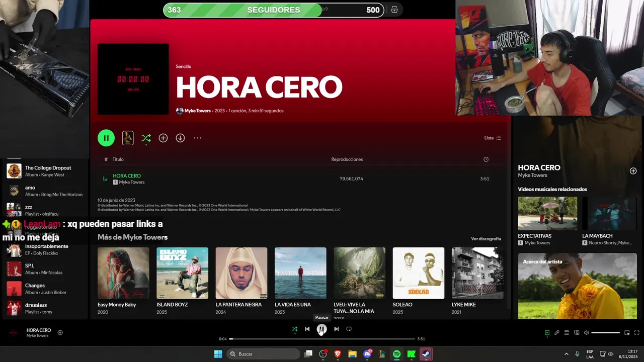Image resolution: width=644 pixels, height=362 pixels.
Task: Open The College Dropout in sidebar library
Action: point(45,171)
